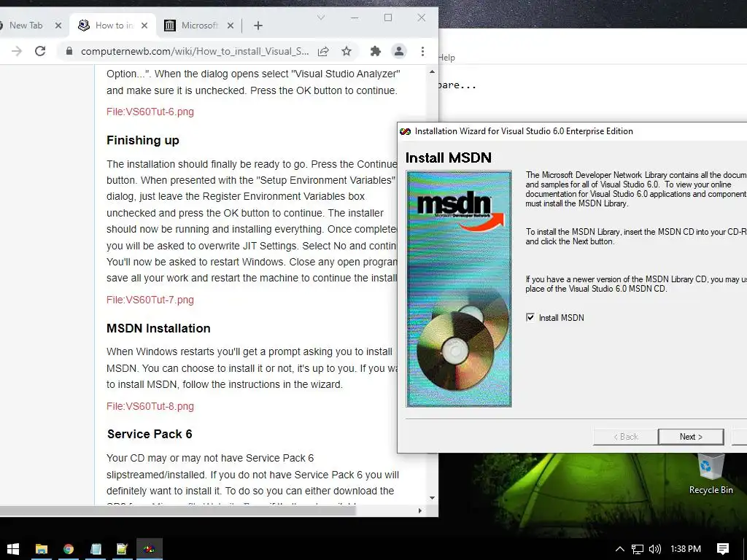
Task: Bookmark this page with the star icon
Action: point(347,51)
